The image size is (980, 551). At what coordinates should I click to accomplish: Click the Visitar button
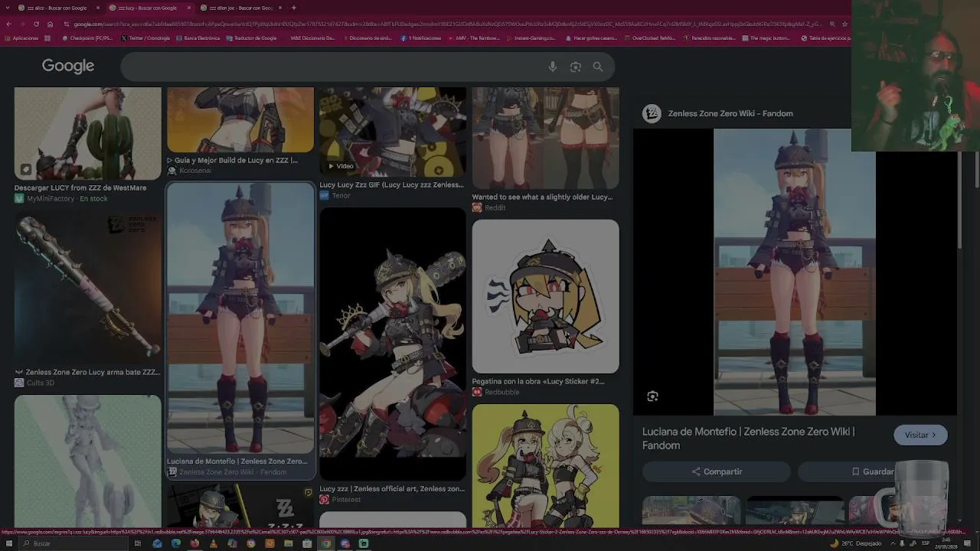pyautogui.click(x=920, y=435)
